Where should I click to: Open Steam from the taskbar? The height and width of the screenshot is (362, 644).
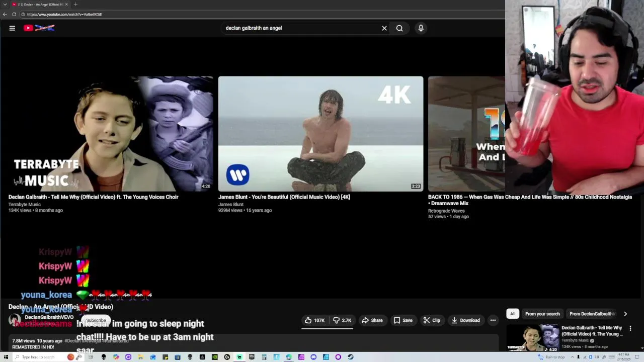point(350,357)
